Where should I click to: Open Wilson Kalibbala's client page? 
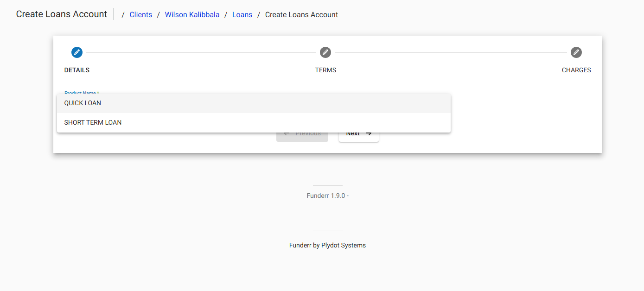point(192,14)
